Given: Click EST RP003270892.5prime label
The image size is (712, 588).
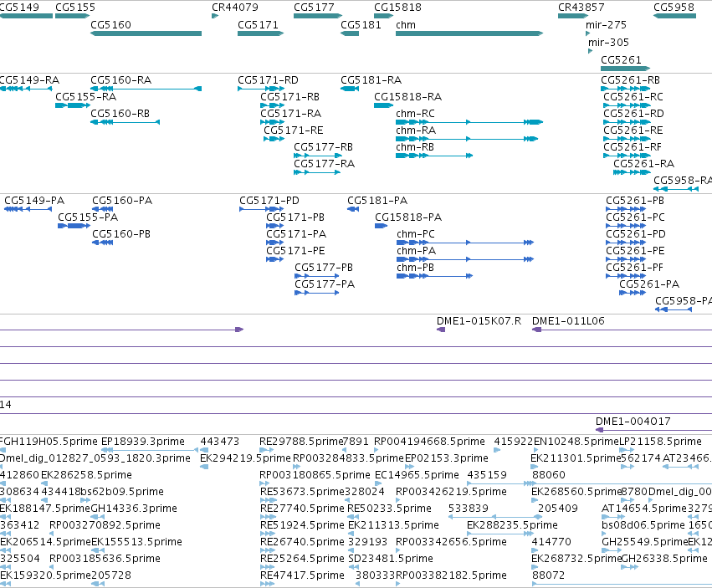Looking at the screenshot, I should click(105, 525).
